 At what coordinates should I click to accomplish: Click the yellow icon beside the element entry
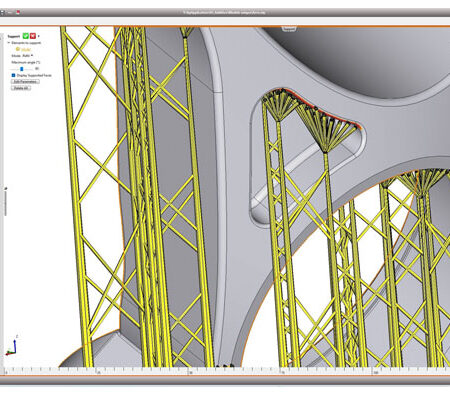18,49
